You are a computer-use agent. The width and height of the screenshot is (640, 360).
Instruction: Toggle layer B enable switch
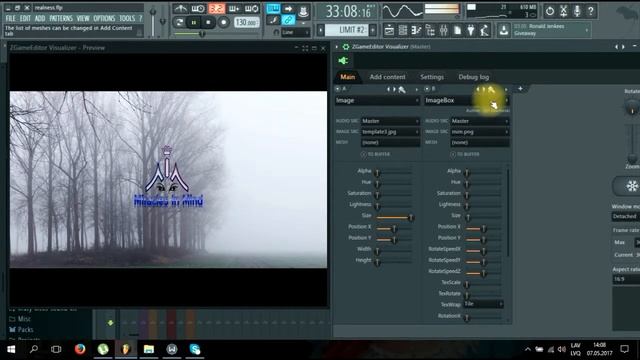click(x=427, y=89)
